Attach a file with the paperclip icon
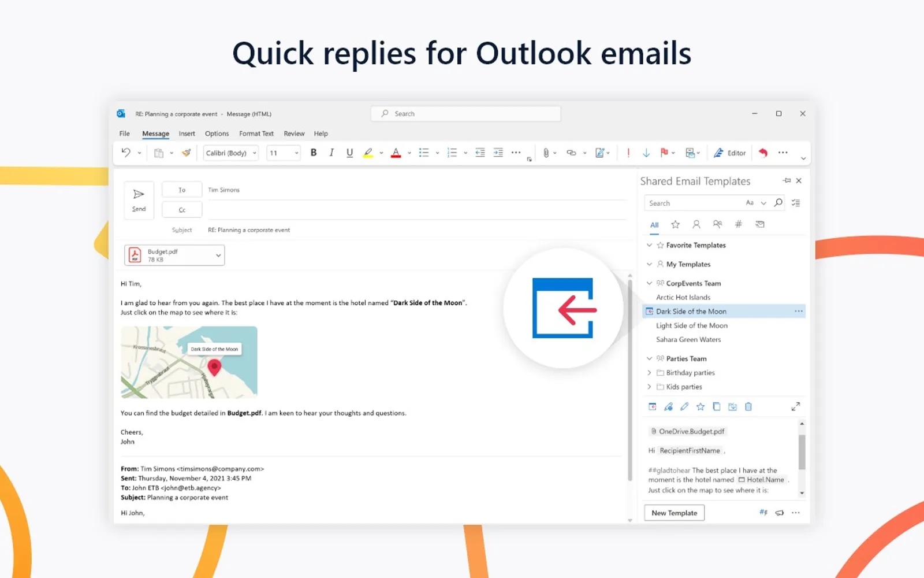This screenshot has height=578, width=924. [x=546, y=153]
